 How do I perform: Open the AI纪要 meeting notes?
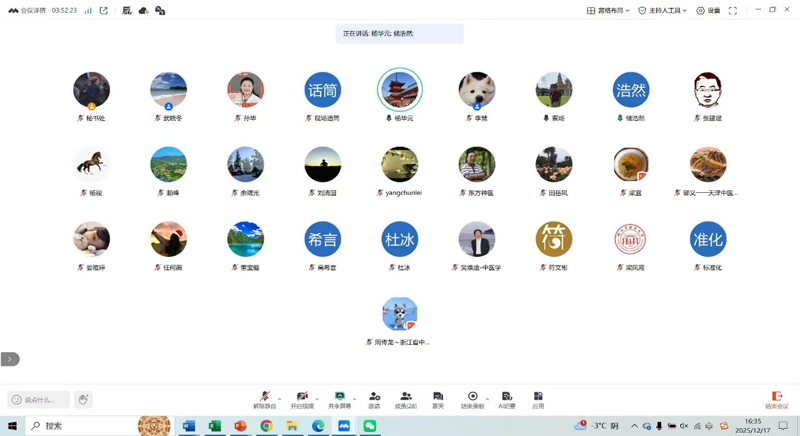pos(507,399)
